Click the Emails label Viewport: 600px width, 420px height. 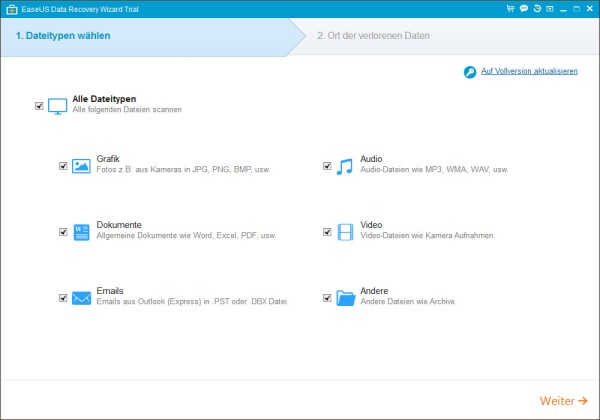110,291
